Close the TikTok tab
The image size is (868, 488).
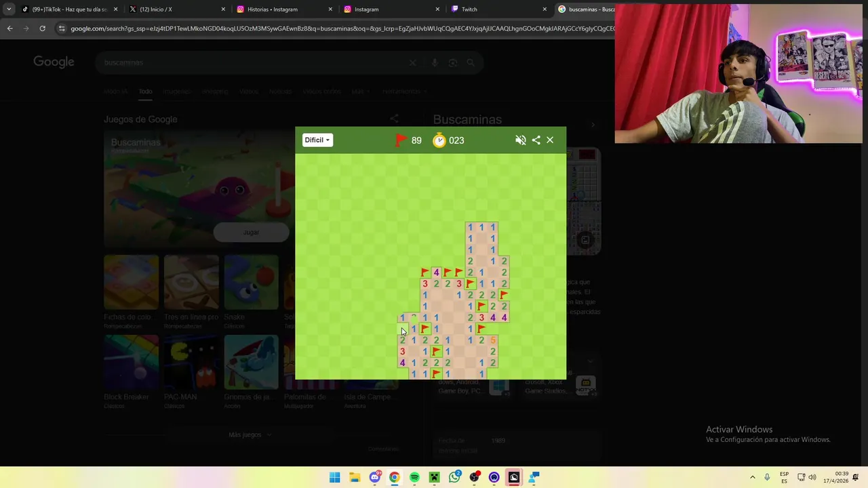point(116,9)
